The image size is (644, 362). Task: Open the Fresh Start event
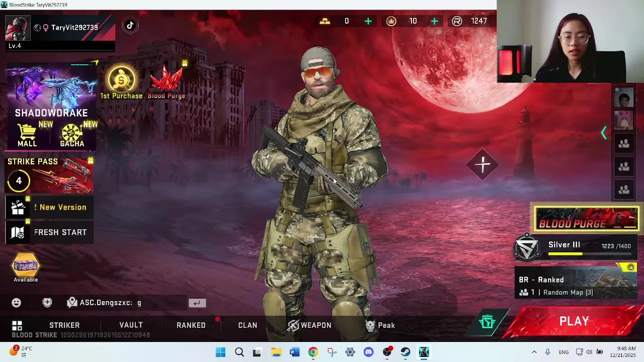pos(49,232)
